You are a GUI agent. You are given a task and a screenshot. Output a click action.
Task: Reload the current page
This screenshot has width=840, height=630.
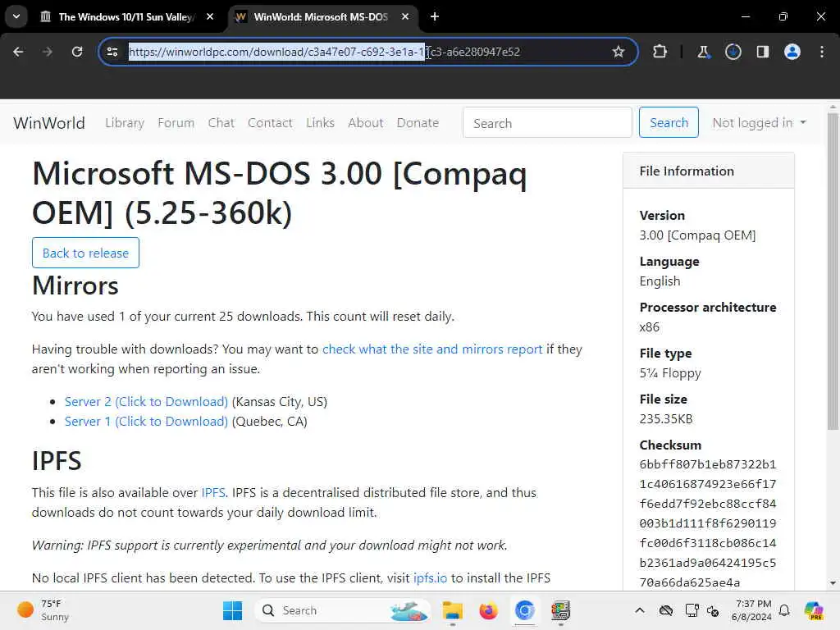[77, 52]
